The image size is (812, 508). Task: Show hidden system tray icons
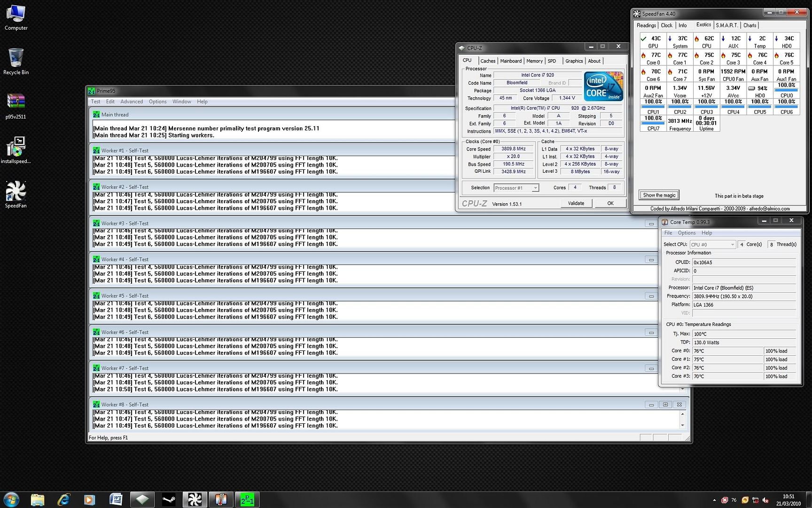click(x=714, y=500)
